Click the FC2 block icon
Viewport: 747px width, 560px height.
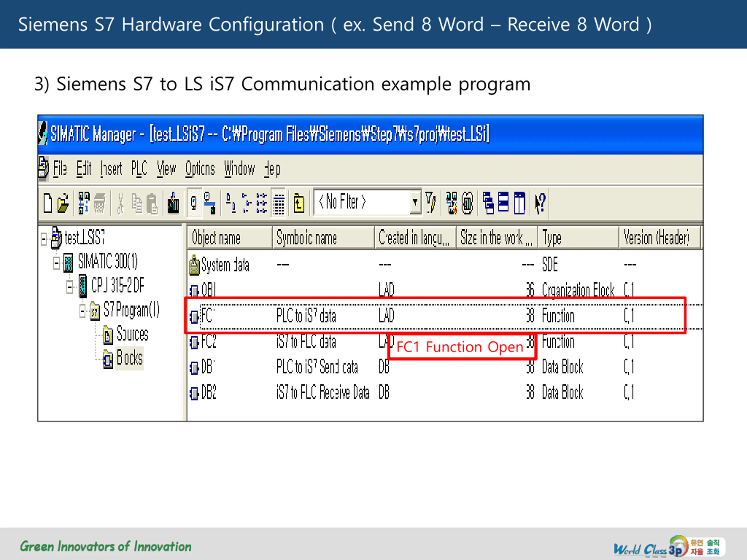point(194,343)
